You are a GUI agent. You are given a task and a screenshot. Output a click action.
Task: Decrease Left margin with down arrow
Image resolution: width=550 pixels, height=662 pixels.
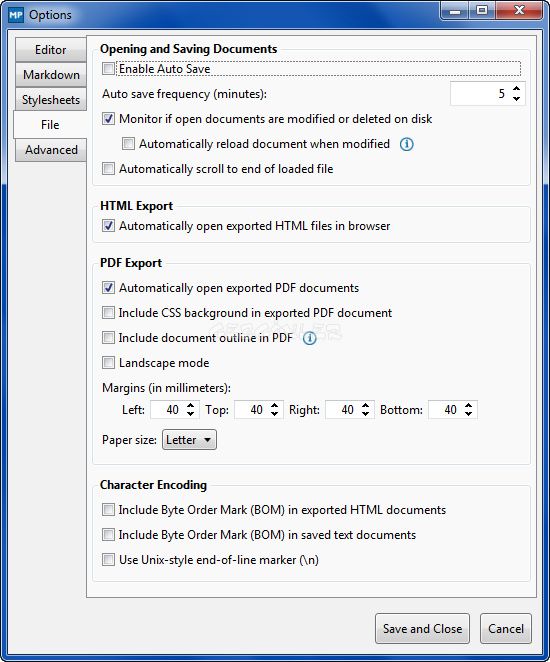[190, 414]
